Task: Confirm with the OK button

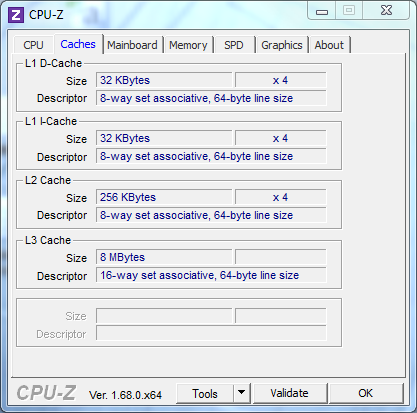Action: [366, 393]
